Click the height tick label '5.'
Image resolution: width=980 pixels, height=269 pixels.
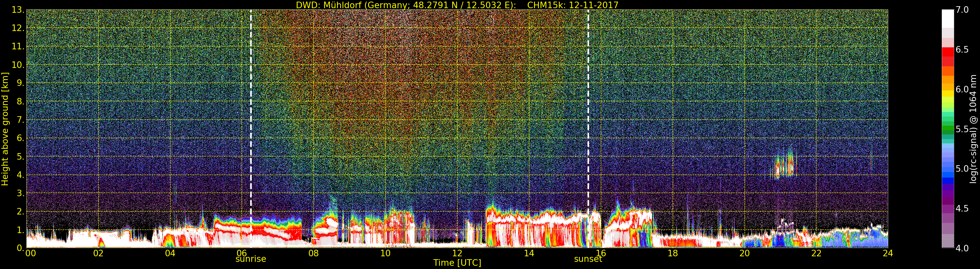click(21, 156)
